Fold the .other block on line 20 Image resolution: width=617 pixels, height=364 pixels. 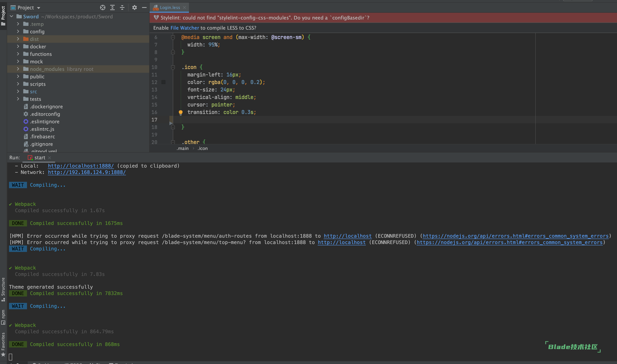tap(173, 142)
